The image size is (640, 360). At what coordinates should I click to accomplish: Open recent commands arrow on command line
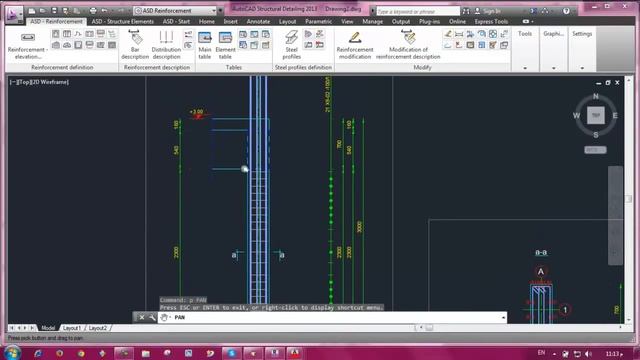(503, 317)
